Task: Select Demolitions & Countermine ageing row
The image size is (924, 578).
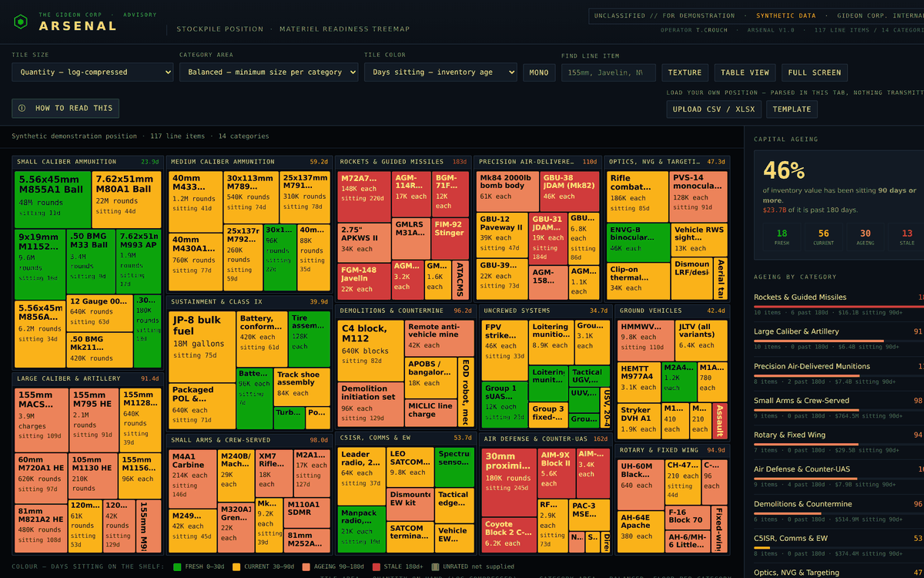Action: (839, 510)
